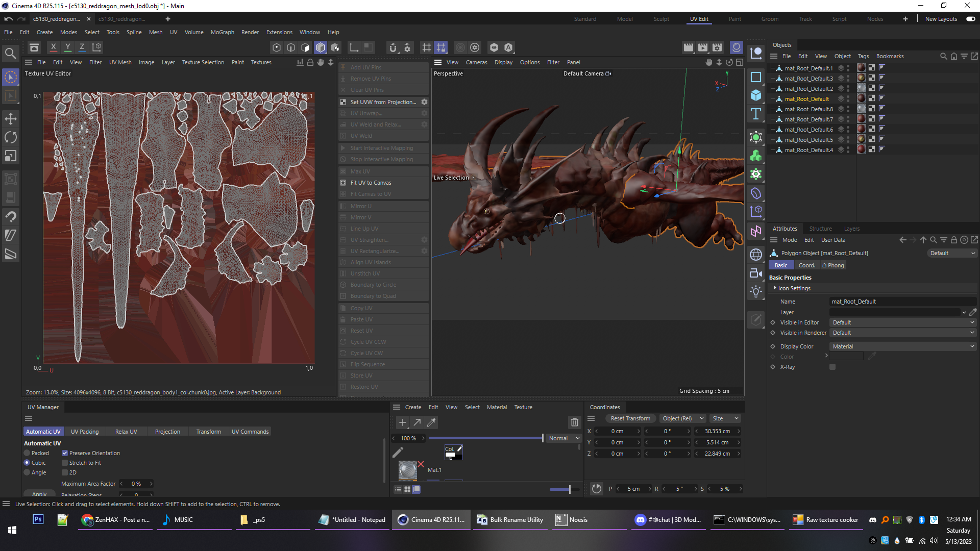Open the Layer field dropdown arrow

pos(964,312)
